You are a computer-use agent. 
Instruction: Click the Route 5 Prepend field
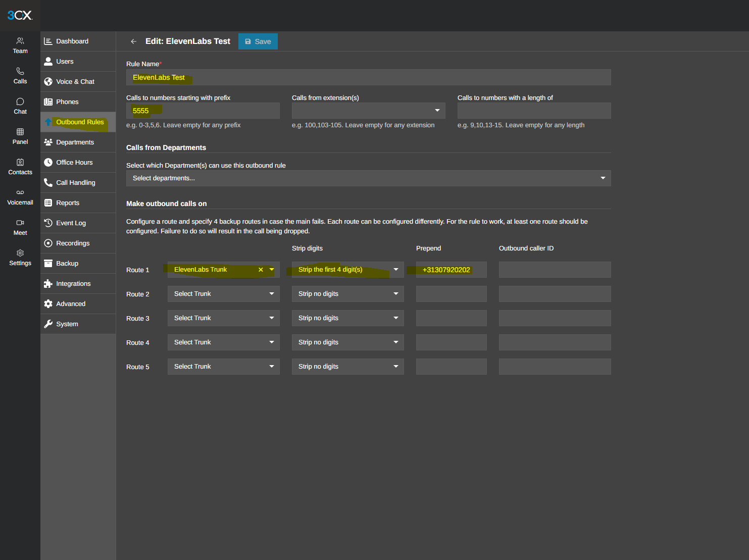point(452,367)
